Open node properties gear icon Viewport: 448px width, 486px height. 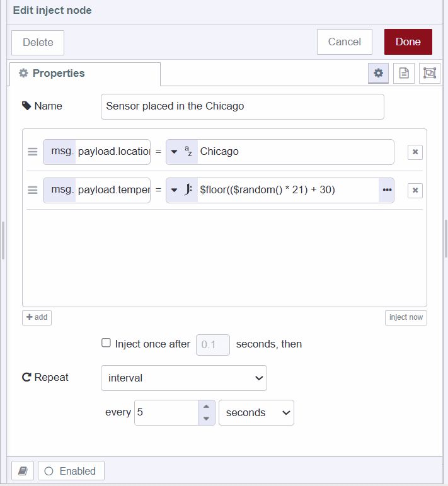point(378,74)
